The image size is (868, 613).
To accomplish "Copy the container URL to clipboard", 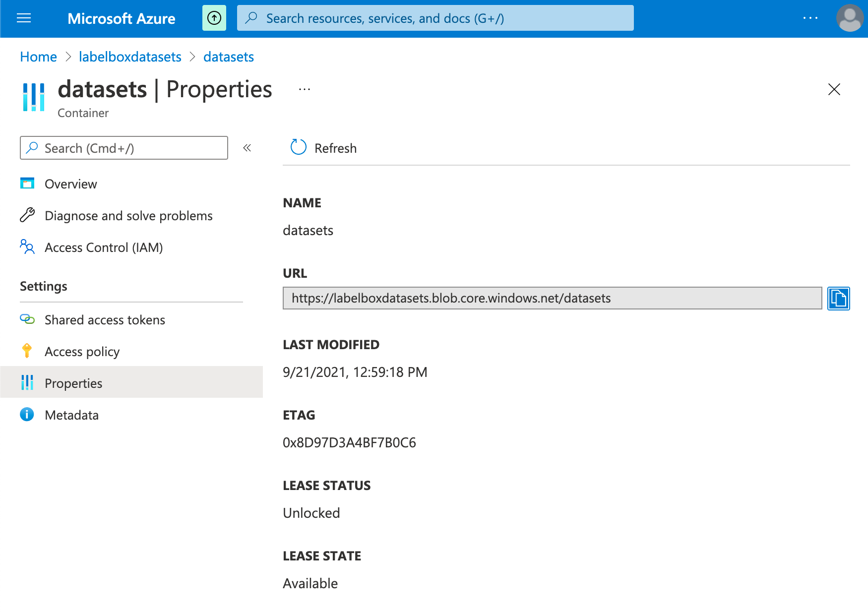I will 839,298.
